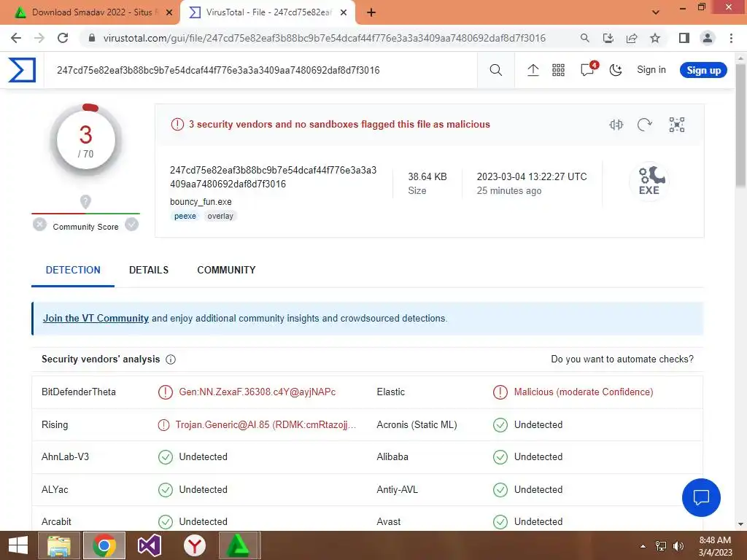Image resolution: width=747 pixels, height=560 pixels.
Task: Click the search magnifier icon in VirusTotal header
Action: [x=495, y=70]
